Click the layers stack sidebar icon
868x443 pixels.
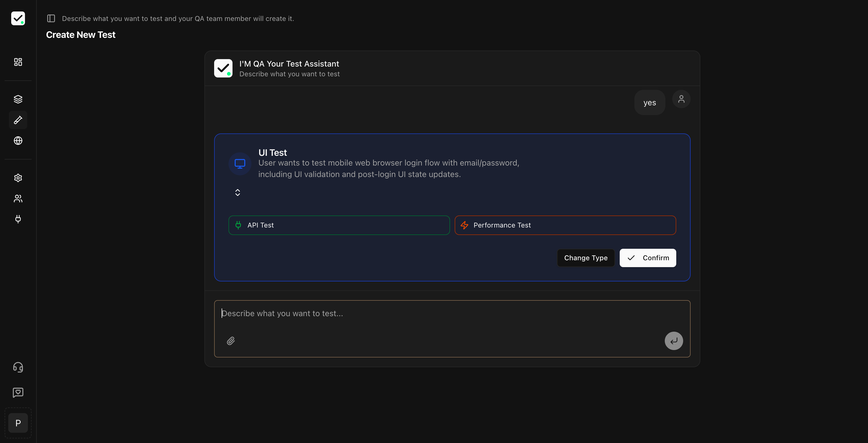pos(18,99)
